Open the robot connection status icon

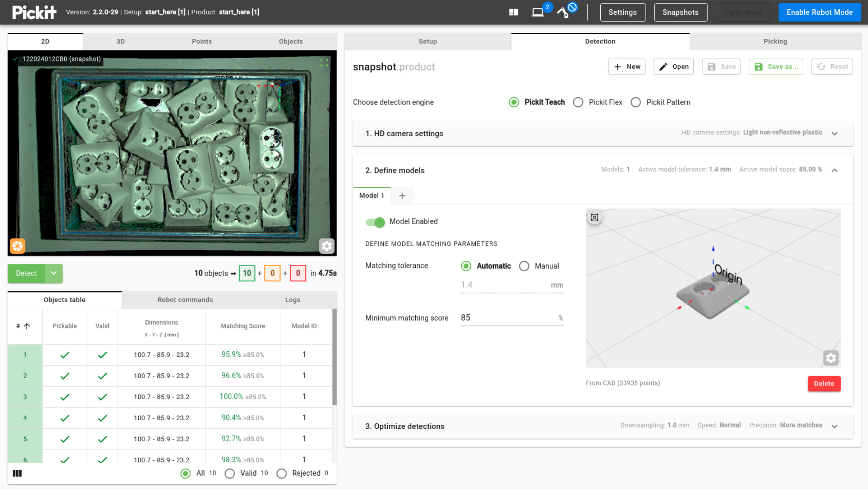563,12
